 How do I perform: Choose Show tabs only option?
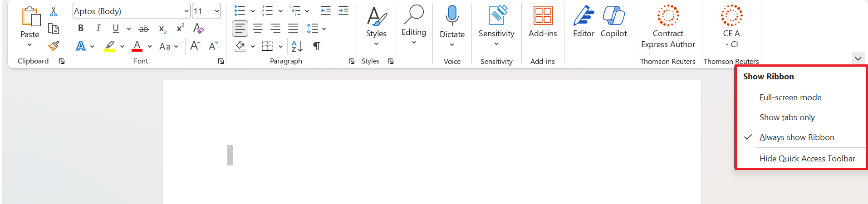click(x=787, y=117)
